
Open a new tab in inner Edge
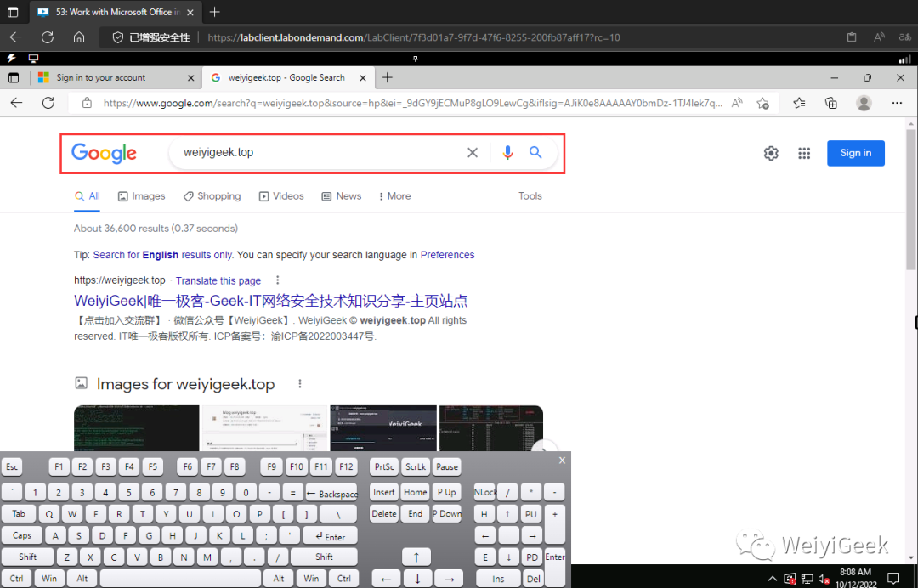click(x=388, y=77)
